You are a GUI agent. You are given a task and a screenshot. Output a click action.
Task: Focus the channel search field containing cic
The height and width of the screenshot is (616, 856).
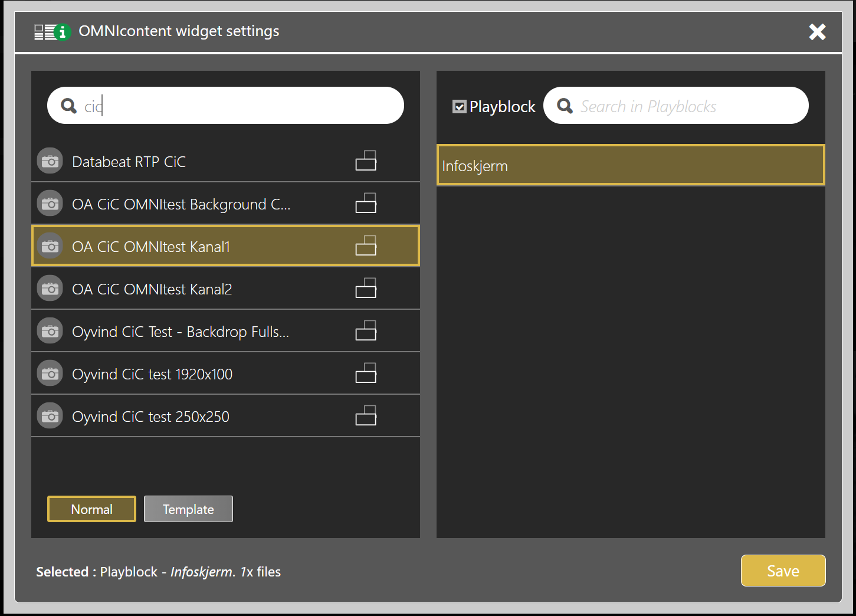[x=225, y=106]
